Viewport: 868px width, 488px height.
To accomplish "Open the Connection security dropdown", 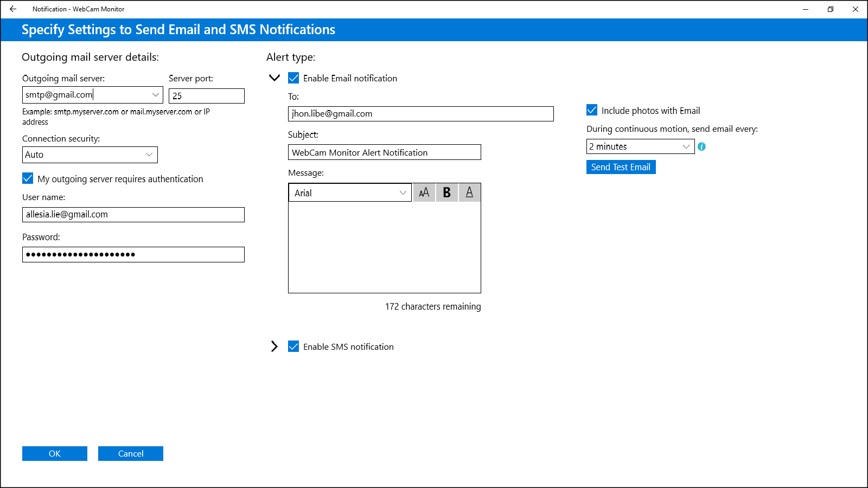I will [x=149, y=155].
